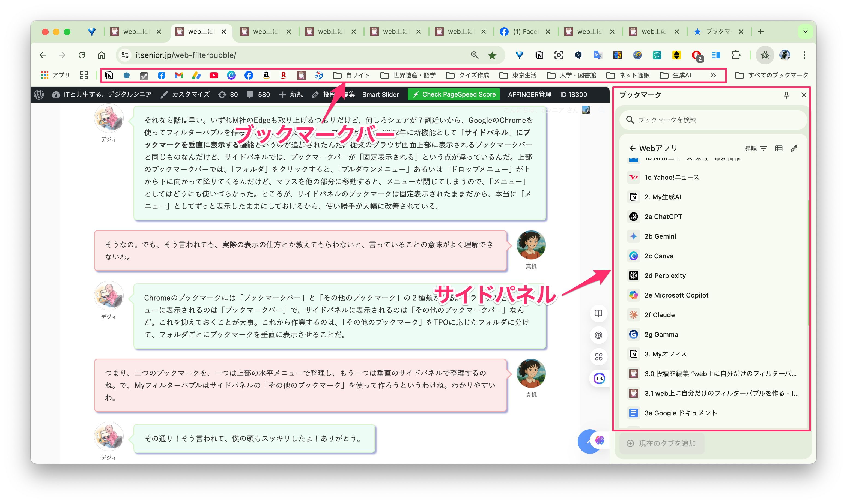Screen dimensions: 847x504
Task: Click the WordPress logo in admin bar
Action: 39,94
